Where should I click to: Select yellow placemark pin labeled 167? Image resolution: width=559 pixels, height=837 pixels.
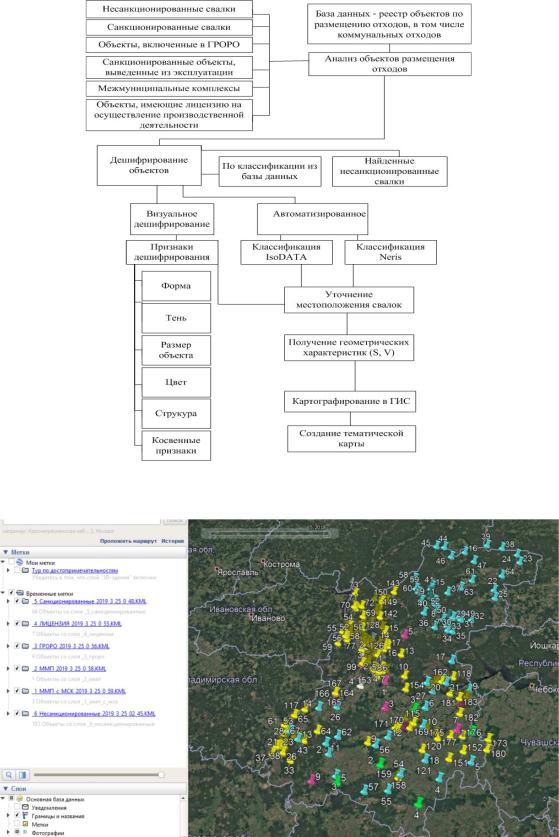[335, 690]
